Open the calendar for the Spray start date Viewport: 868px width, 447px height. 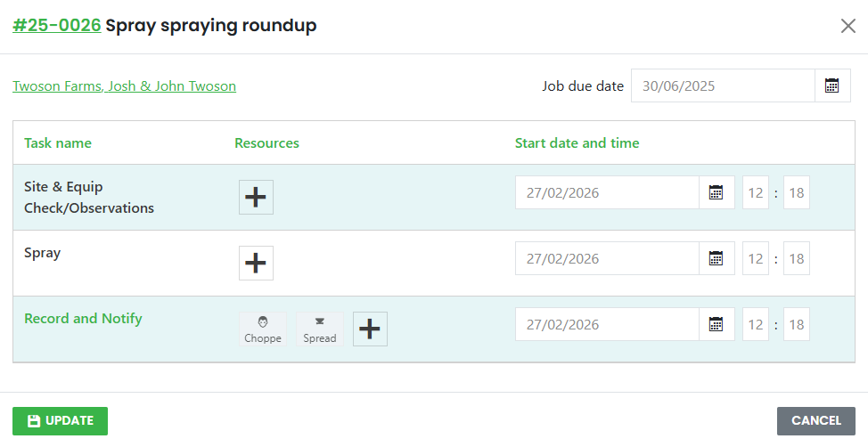pyautogui.click(x=717, y=258)
